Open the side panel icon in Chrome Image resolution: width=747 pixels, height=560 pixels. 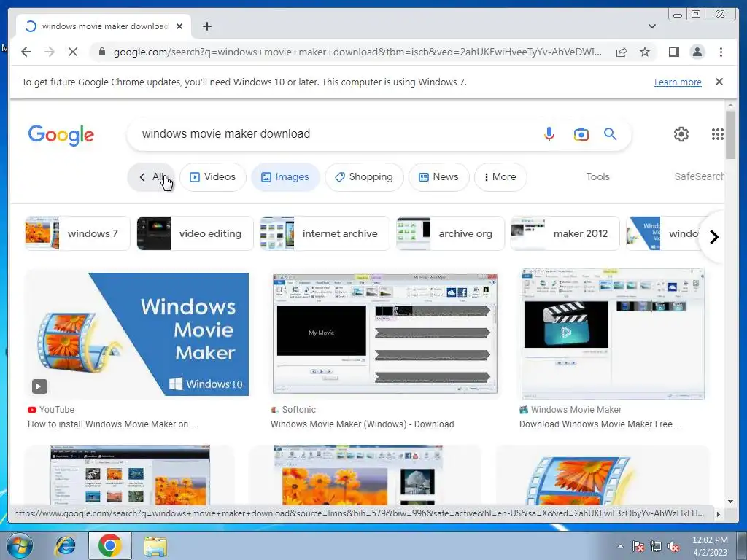673,52
